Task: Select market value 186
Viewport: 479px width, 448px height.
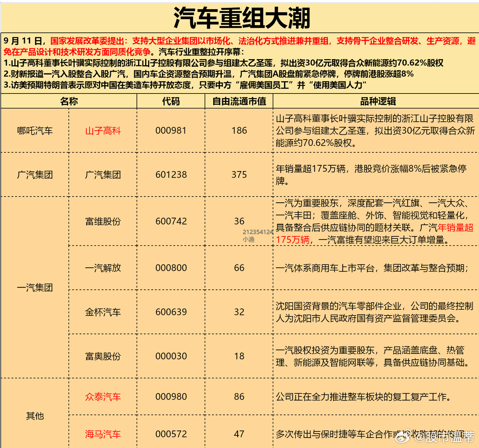Action: click(239, 131)
